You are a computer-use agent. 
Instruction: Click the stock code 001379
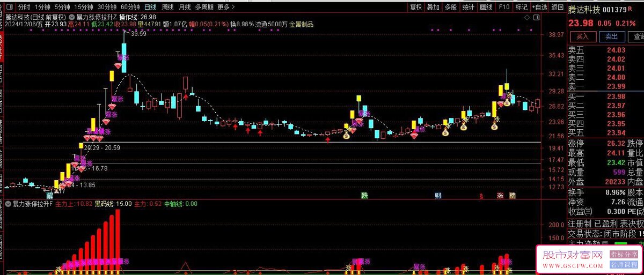pyautogui.click(x=614, y=10)
